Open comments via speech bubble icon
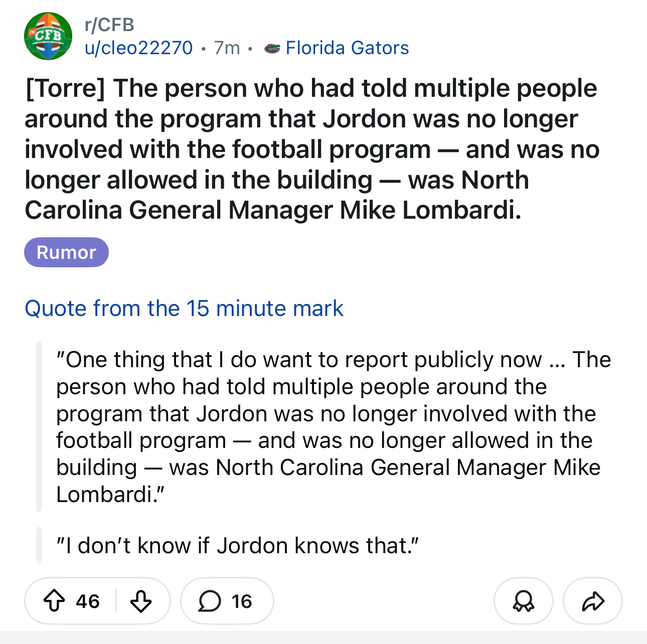This screenshot has height=644, width=647. 209,601
